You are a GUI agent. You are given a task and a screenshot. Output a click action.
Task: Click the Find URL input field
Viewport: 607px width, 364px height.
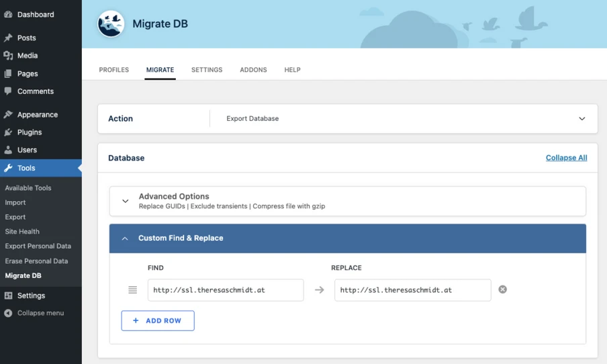pos(226,290)
